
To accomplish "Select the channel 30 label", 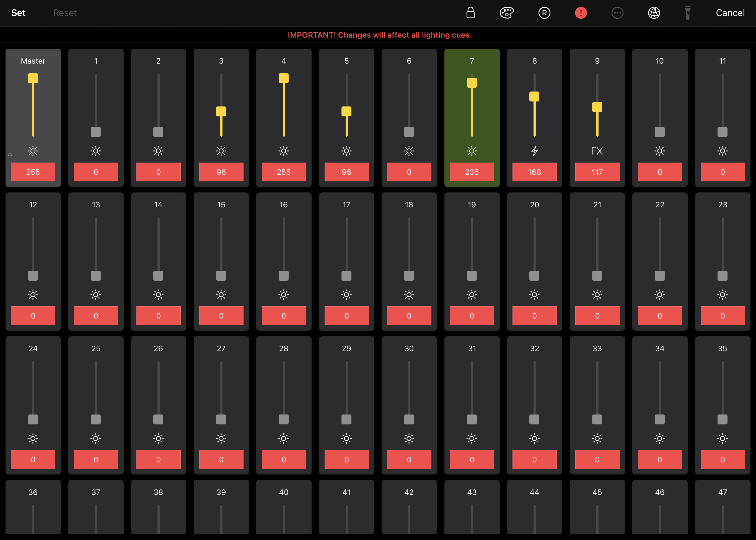I will coord(409,348).
